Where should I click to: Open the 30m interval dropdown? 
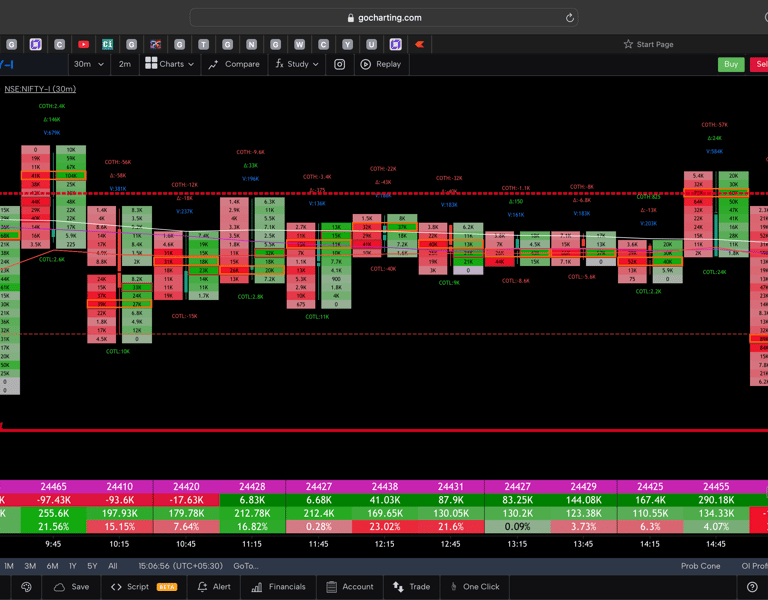point(89,64)
